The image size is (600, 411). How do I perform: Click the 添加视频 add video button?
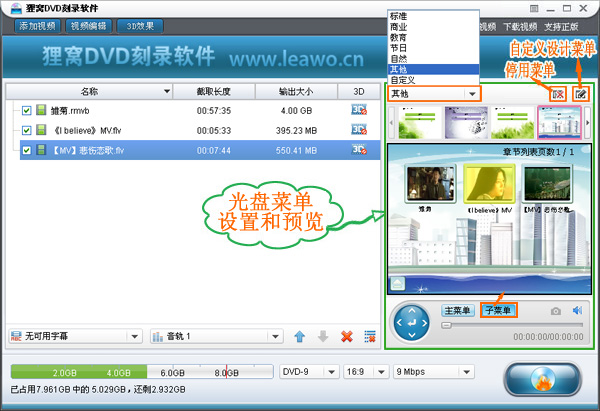pos(38,26)
